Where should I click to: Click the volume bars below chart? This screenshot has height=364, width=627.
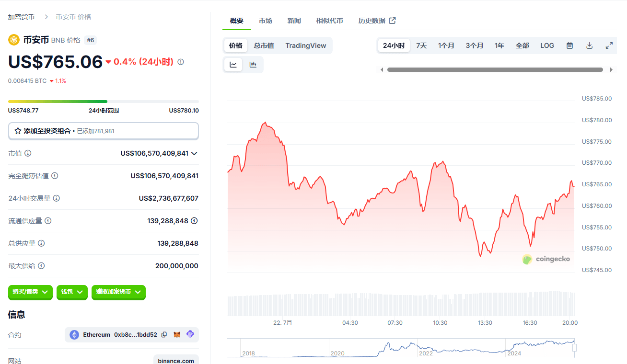pyautogui.click(x=401, y=304)
